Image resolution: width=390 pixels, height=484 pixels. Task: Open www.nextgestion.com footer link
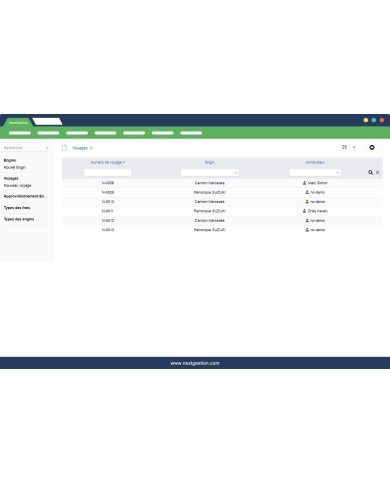pos(195,363)
